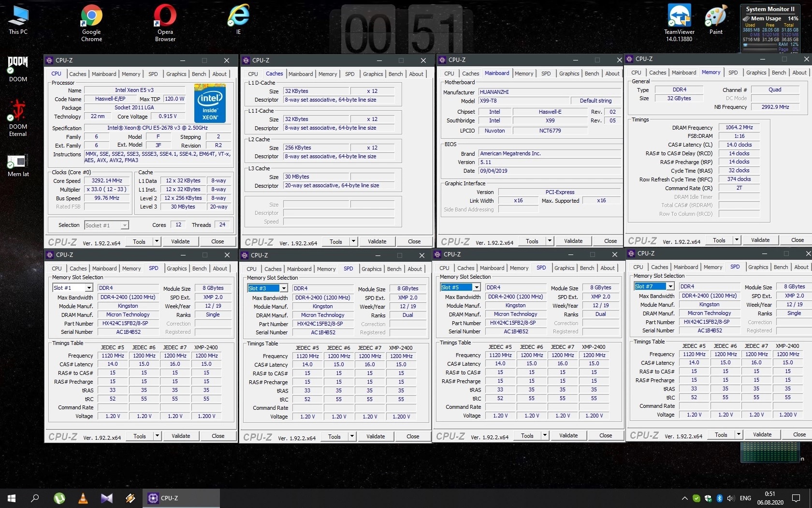Open the notification center icon

tap(796, 498)
